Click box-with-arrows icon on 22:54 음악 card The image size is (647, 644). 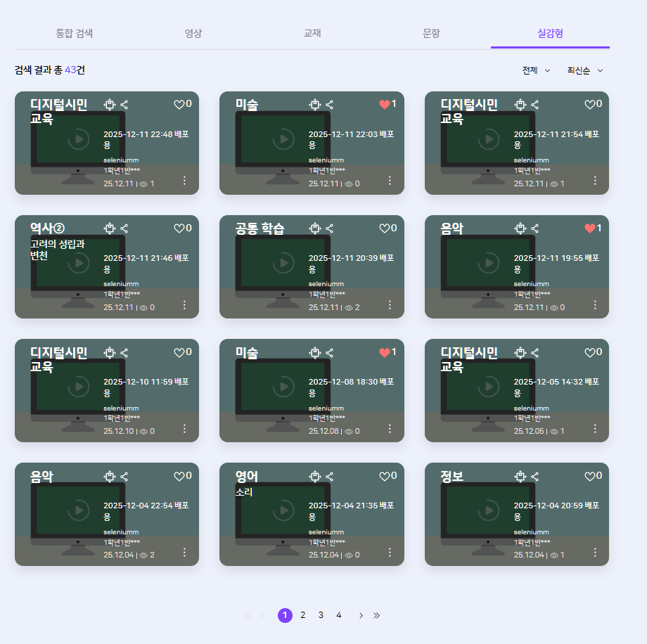(109, 477)
